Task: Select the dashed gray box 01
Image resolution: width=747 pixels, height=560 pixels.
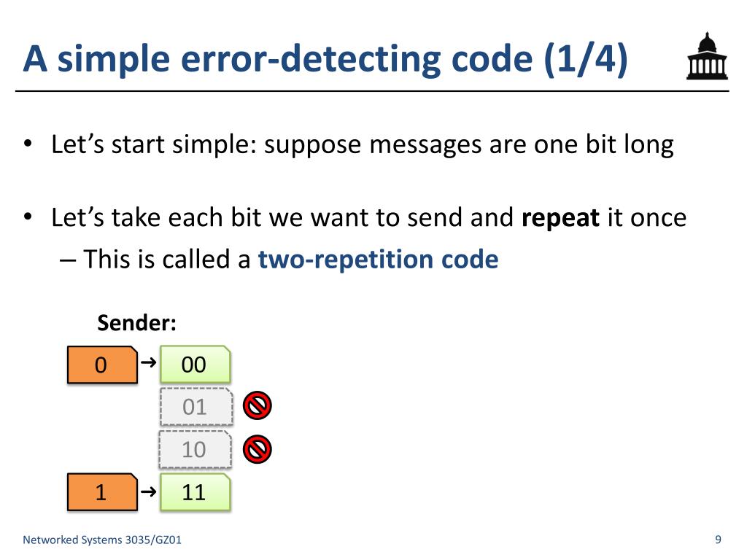Action: (196, 407)
